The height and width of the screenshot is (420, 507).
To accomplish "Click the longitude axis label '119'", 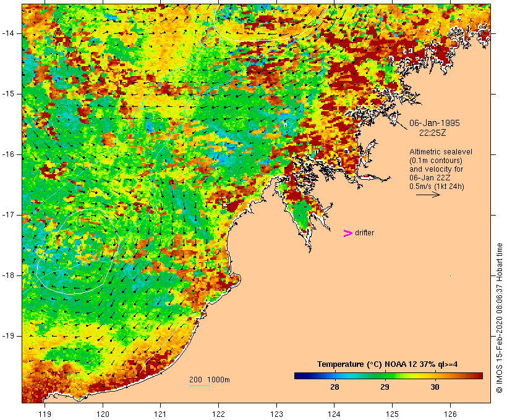I will click(45, 414).
